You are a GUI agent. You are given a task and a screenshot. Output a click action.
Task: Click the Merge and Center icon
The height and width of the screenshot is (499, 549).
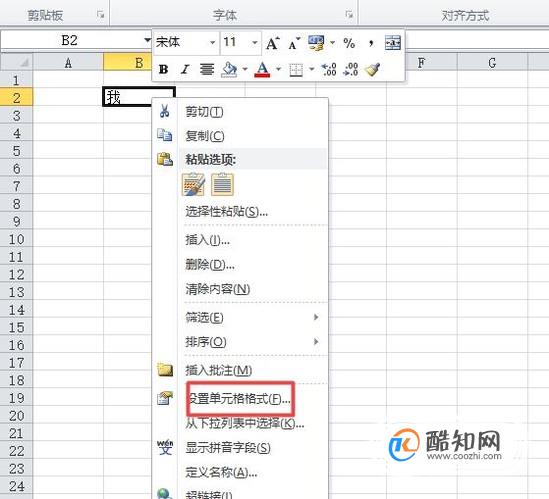[392, 43]
